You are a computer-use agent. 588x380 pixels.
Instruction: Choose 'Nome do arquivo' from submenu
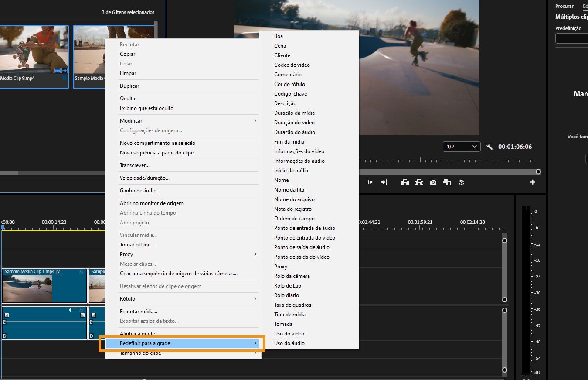click(x=294, y=199)
